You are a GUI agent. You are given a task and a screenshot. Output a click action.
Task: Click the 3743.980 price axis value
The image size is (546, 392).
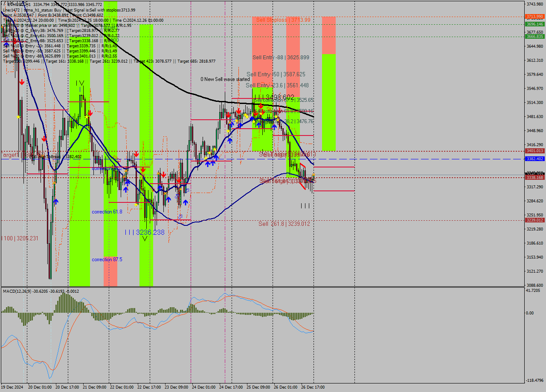click(535, 4)
